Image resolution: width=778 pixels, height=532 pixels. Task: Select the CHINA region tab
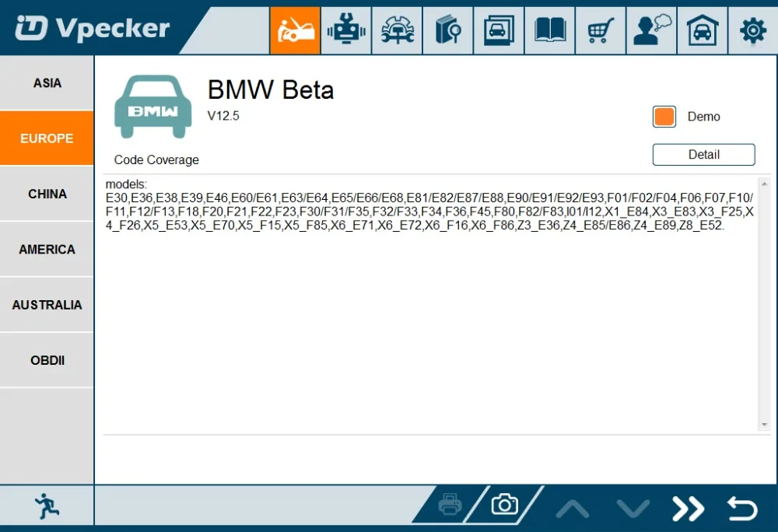tap(47, 194)
